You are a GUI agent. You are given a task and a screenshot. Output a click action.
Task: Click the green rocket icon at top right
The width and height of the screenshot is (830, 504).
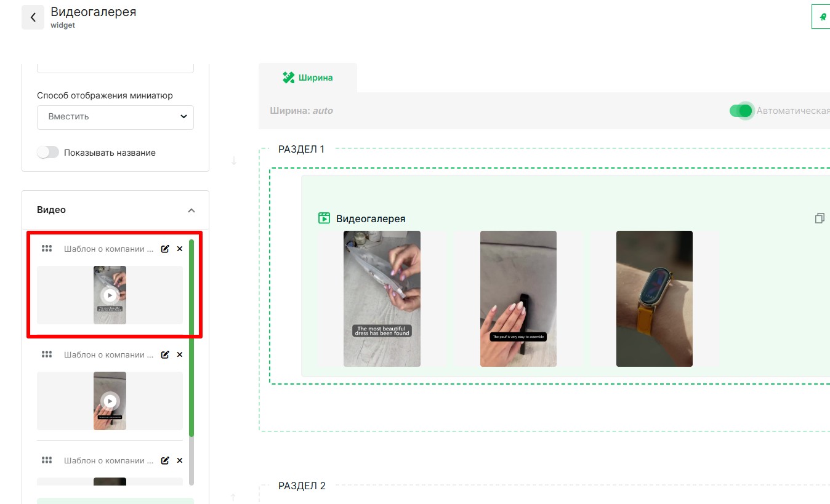(822, 17)
